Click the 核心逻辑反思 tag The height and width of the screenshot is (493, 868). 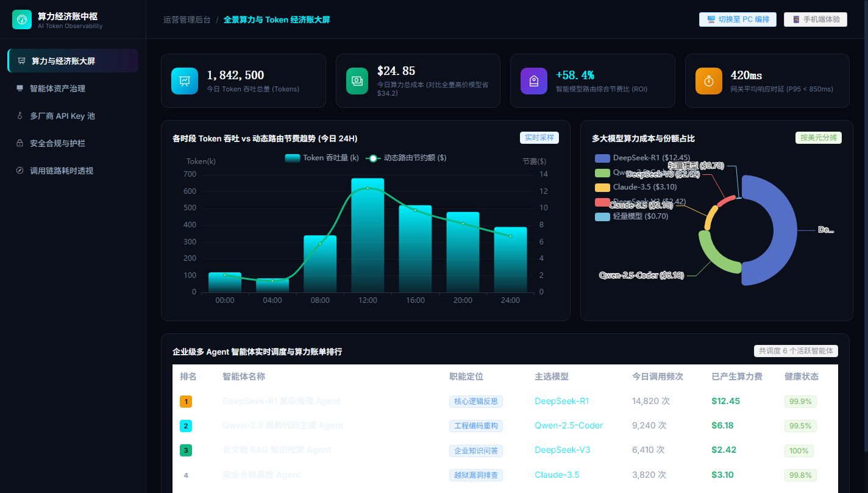476,402
